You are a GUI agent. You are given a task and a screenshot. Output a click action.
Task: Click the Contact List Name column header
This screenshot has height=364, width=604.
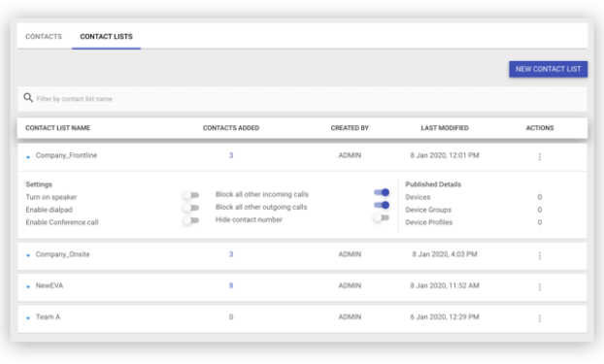58,128
